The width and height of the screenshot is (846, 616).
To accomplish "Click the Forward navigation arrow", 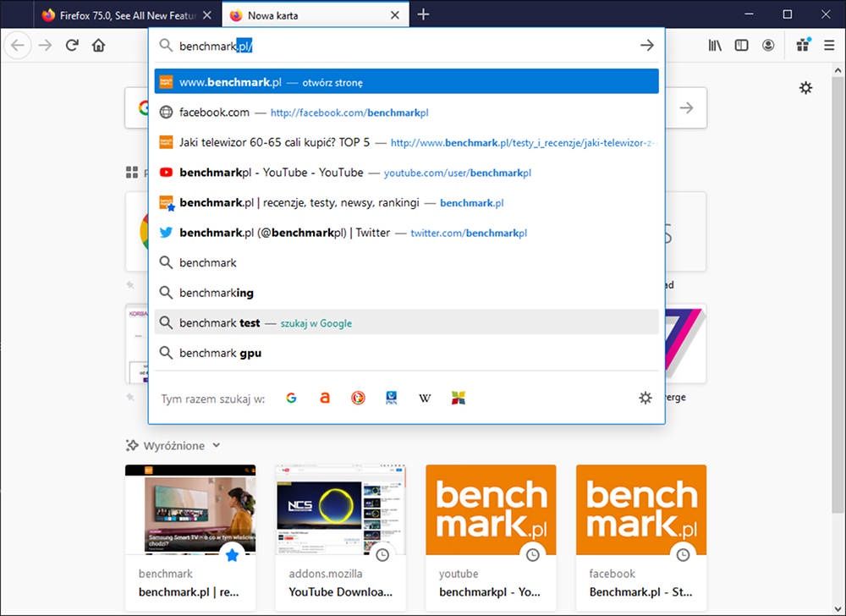I will (x=46, y=46).
